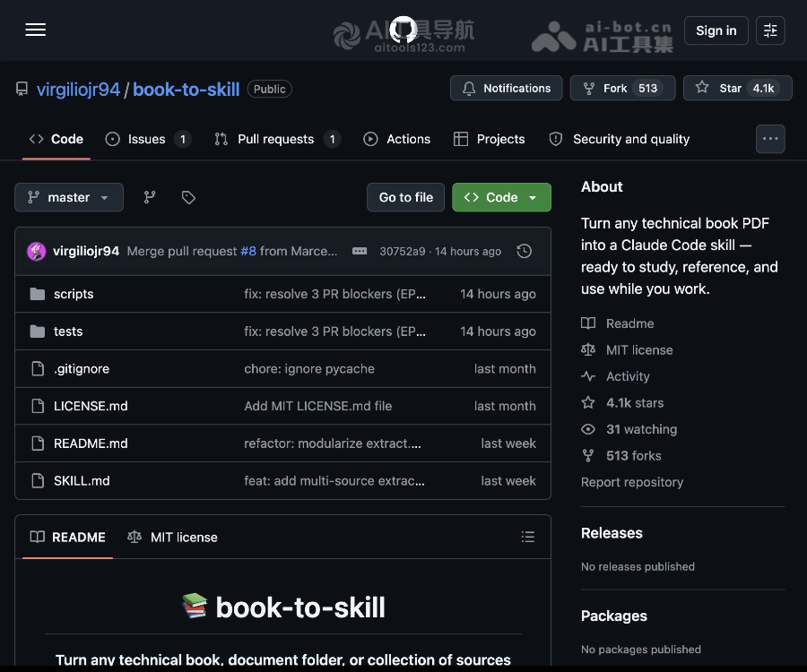The height and width of the screenshot is (672, 807).
Task: Open the scripts row commit message
Action: pos(334,294)
